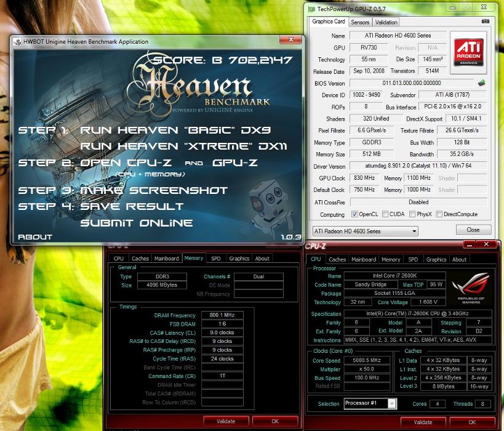The image size is (504, 431).
Task: Click the GPU-Z screenshot camera icon
Action: tap(486, 21)
